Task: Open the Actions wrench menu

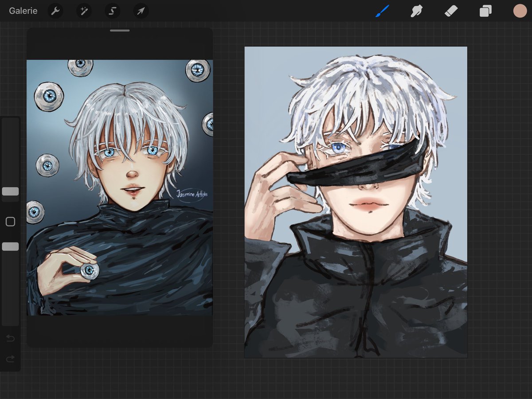Action: [x=55, y=11]
